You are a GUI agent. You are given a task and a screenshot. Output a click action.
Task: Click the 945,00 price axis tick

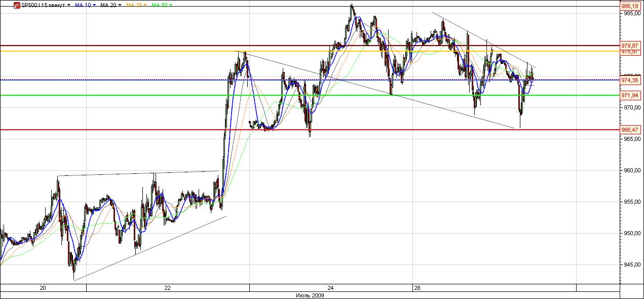click(x=631, y=265)
